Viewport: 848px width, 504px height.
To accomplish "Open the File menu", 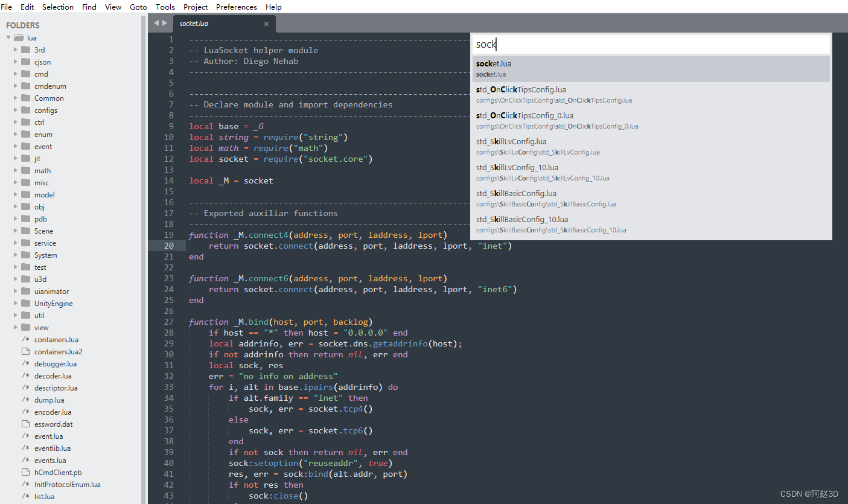I will (x=7, y=7).
